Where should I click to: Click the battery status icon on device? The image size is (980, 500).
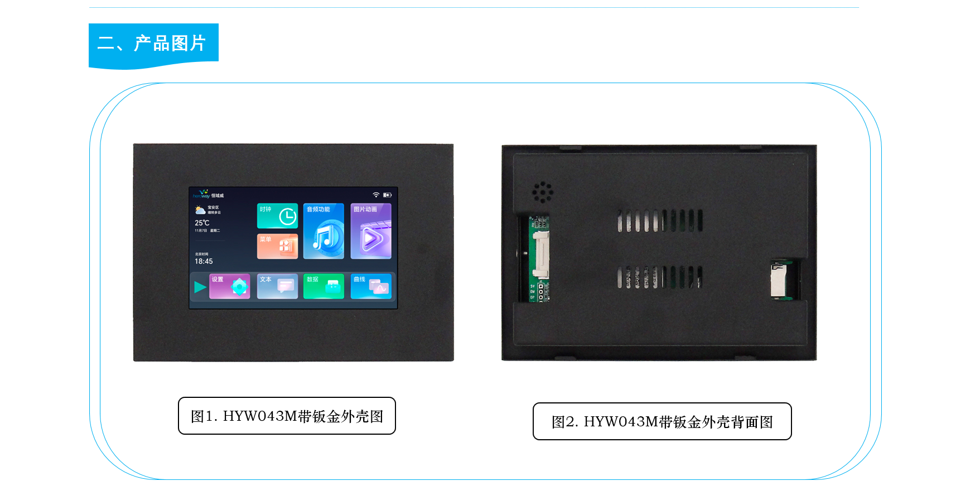(387, 195)
